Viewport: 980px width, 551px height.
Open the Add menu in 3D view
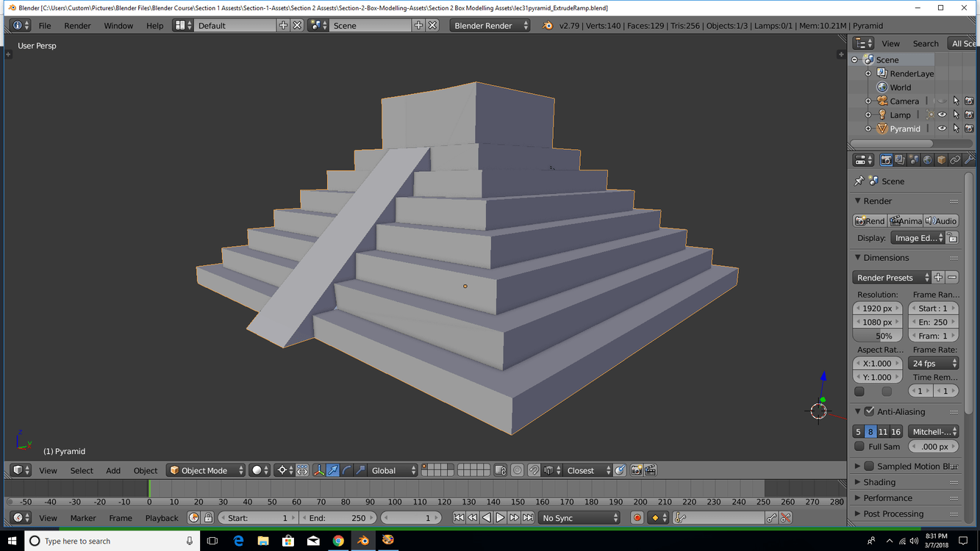(x=113, y=470)
